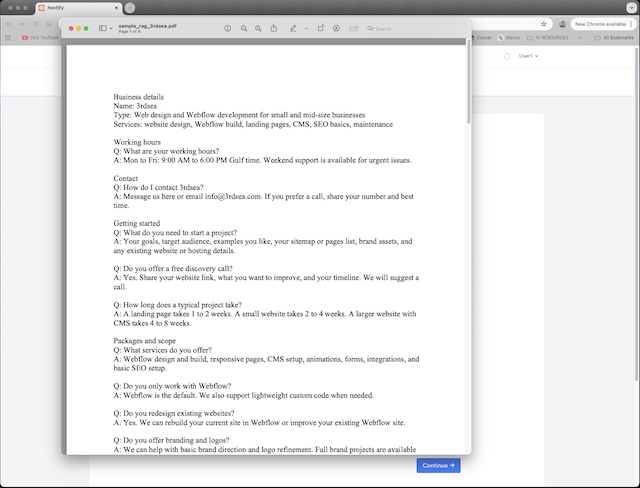The image size is (640, 488).
Task: Open the Chrome three-dot menu
Action: click(631, 24)
